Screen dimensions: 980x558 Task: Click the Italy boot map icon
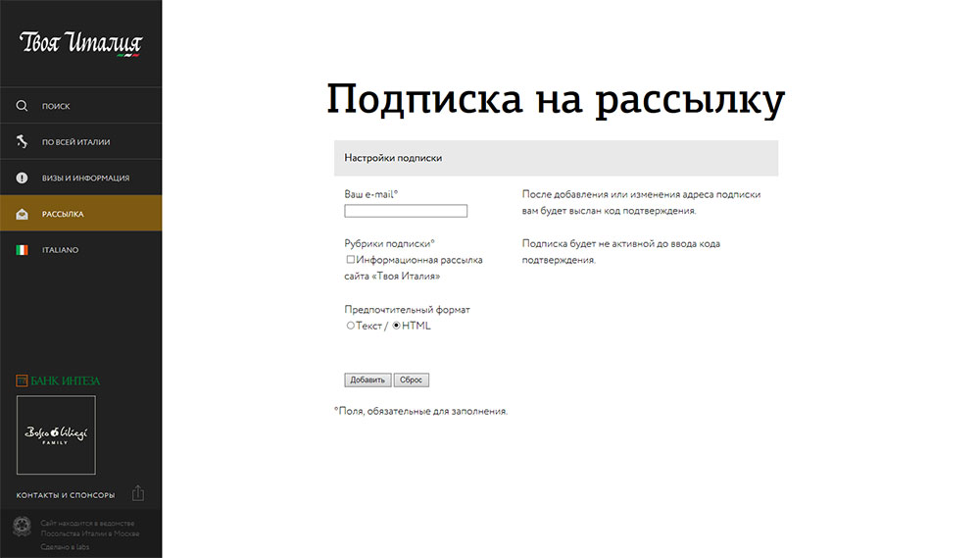click(x=22, y=142)
